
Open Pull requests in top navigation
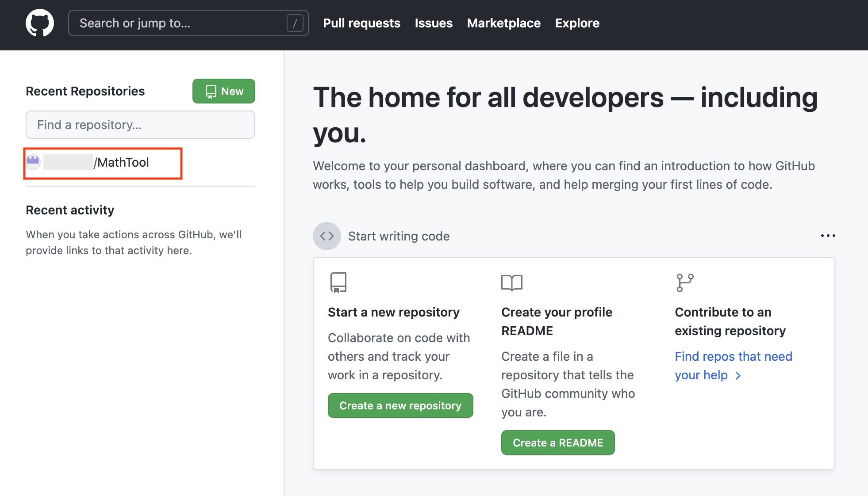(x=361, y=23)
